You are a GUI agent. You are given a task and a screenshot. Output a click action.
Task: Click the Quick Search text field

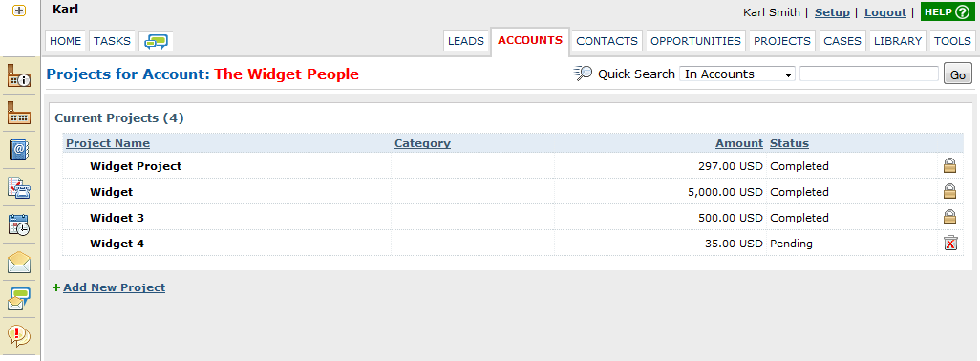click(869, 74)
